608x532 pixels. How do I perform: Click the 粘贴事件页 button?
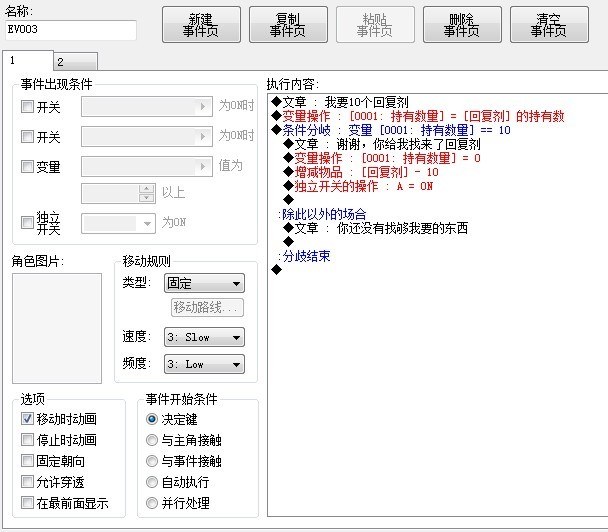click(375, 24)
